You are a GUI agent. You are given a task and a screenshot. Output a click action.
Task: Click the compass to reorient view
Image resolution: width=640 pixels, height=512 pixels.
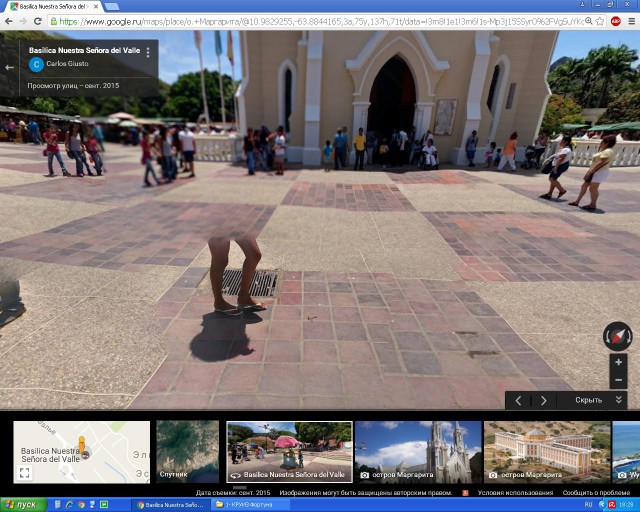618,336
